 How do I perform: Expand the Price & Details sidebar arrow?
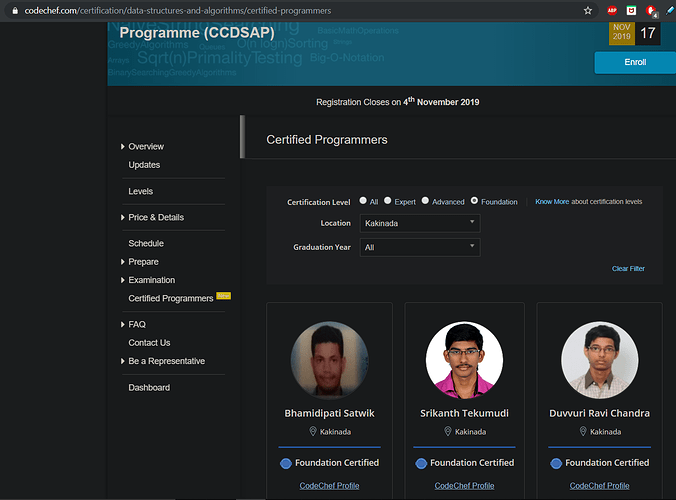pyautogui.click(x=122, y=217)
